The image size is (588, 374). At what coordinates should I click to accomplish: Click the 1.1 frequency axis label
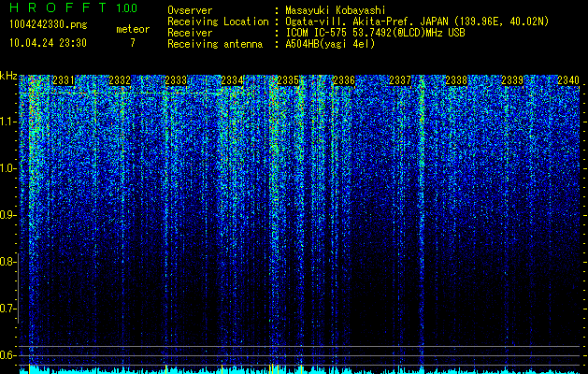click(7, 122)
